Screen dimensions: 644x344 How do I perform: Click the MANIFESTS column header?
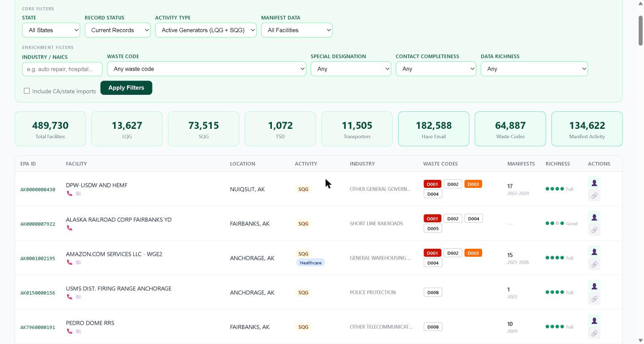tap(521, 164)
